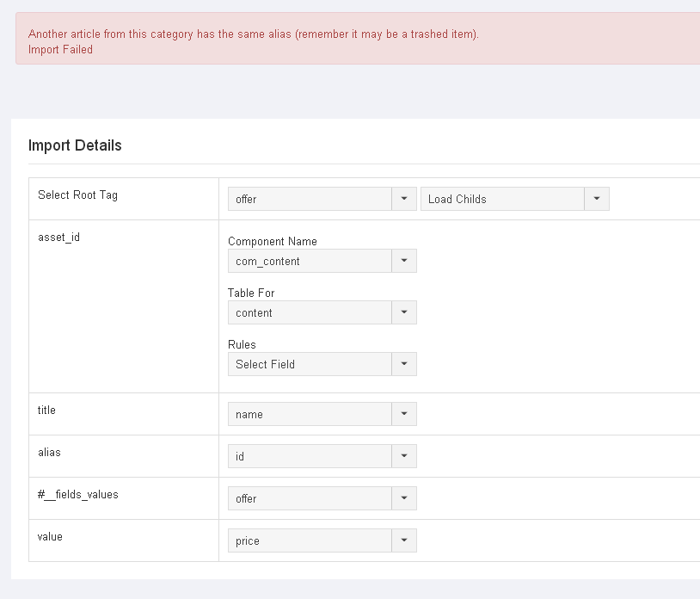The height and width of the screenshot is (599, 700).
Task: Open the Load Childs select box
Action: [515, 199]
